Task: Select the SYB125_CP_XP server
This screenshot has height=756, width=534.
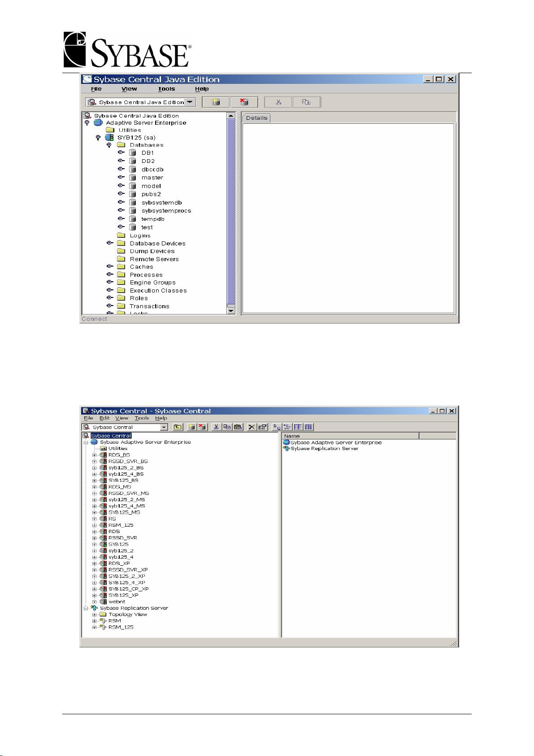Action: [x=128, y=589]
